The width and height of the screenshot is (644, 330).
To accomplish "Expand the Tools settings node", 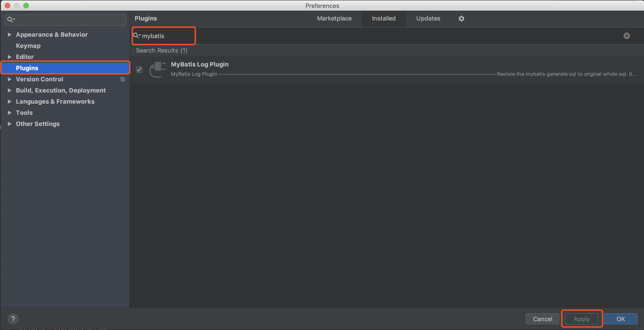I will [x=10, y=112].
